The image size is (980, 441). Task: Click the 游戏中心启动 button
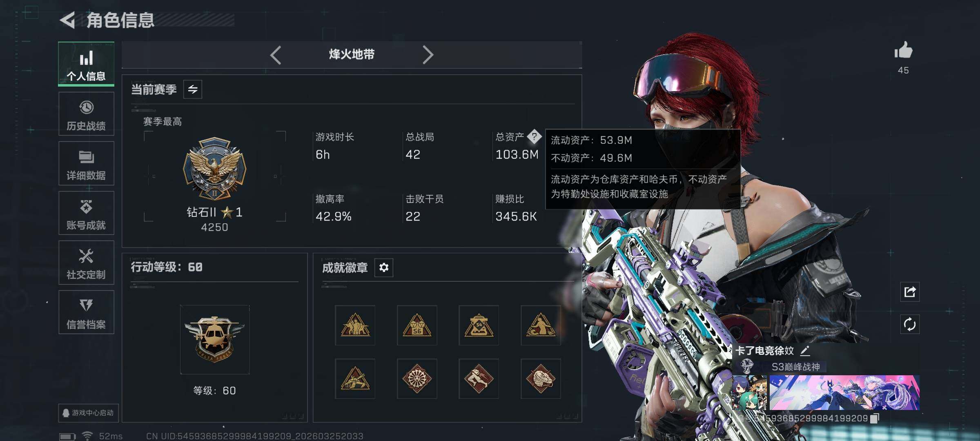(88, 413)
